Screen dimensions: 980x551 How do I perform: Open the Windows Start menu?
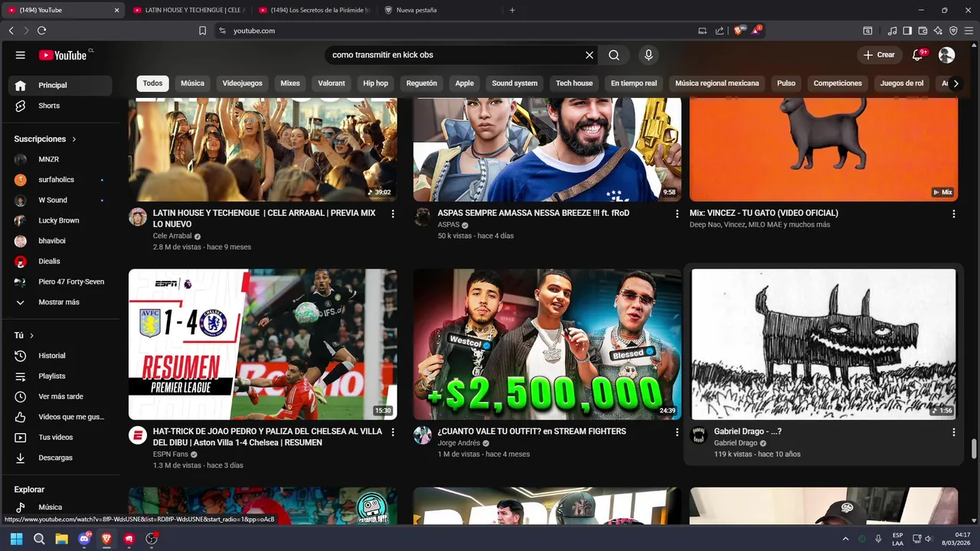pyautogui.click(x=16, y=539)
